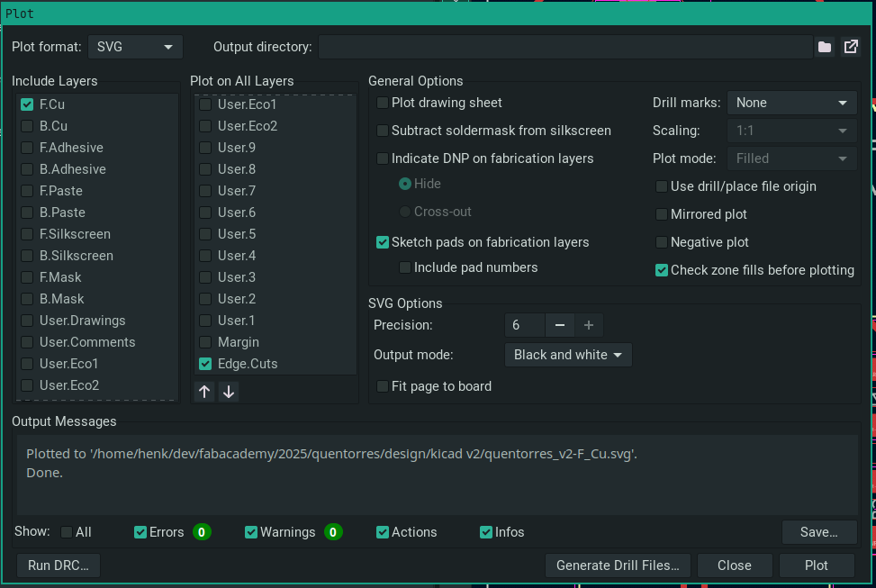Viewport: 876px width, 588px height.
Task: Open output directory in file manager
Action: point(851,48)
